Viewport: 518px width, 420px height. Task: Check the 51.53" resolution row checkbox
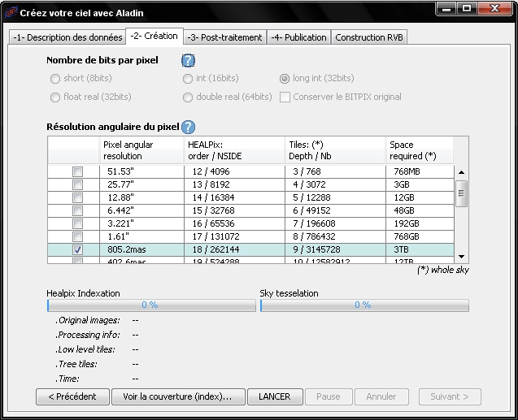77,171
